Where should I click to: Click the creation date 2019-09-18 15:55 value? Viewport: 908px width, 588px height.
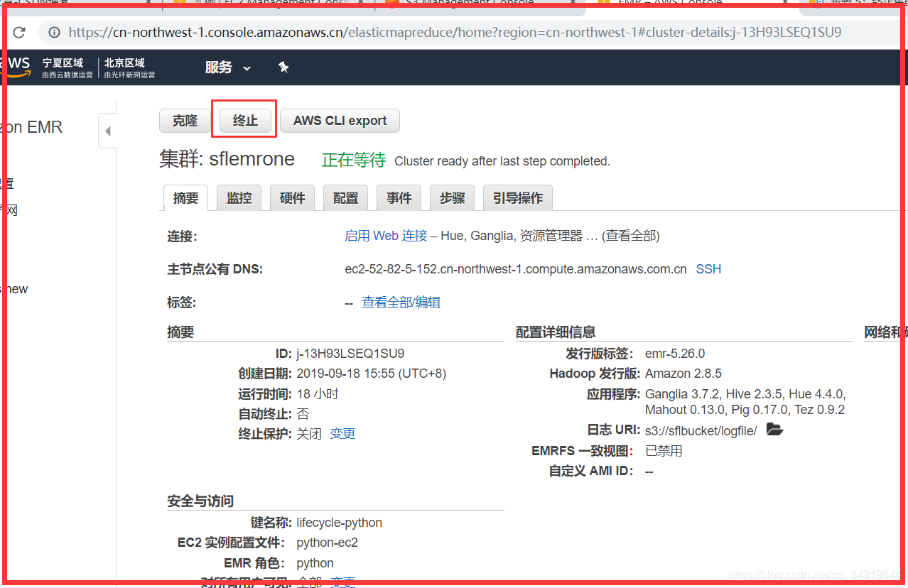[x=371, y=374]
